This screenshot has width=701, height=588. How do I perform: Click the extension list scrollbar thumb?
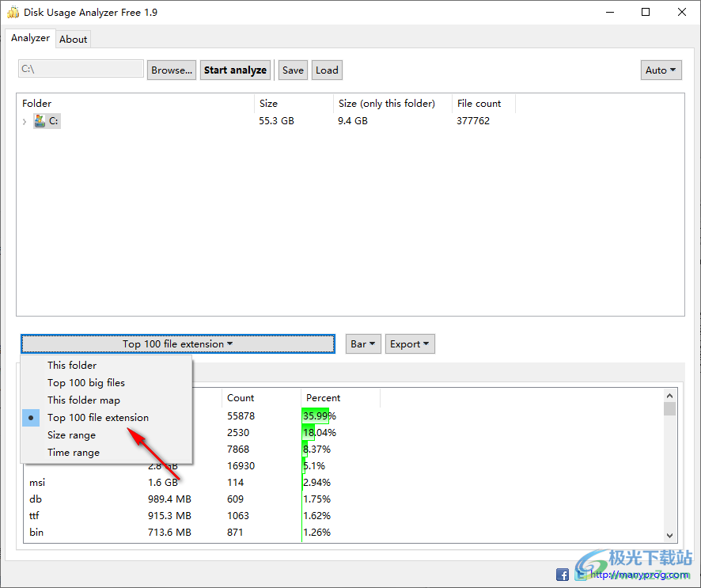click(669, 408)
